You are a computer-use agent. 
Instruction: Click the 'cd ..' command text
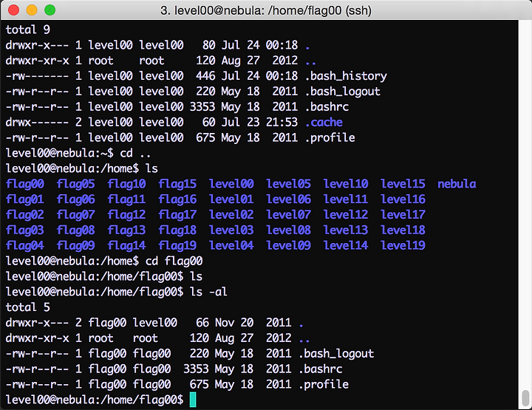pos(135,153)
